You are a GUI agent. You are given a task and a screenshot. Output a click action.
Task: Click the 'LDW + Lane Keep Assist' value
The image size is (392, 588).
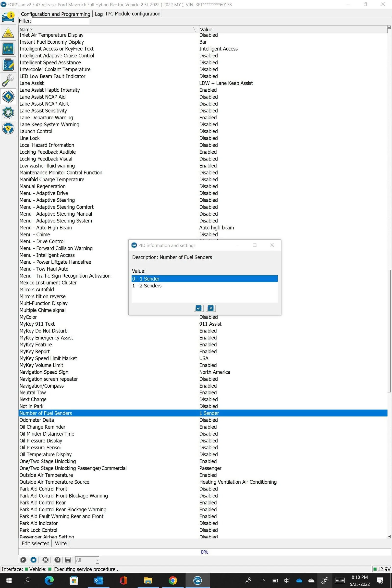(226, 83)
